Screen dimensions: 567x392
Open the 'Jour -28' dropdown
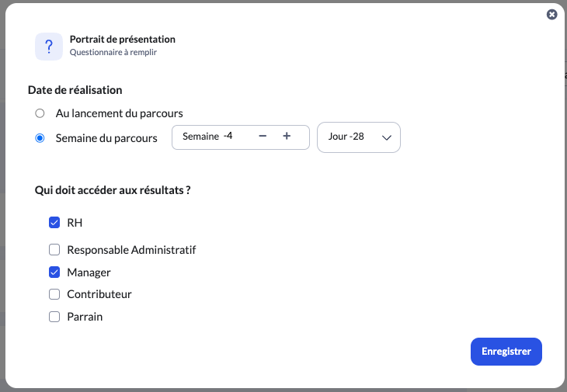359,137
